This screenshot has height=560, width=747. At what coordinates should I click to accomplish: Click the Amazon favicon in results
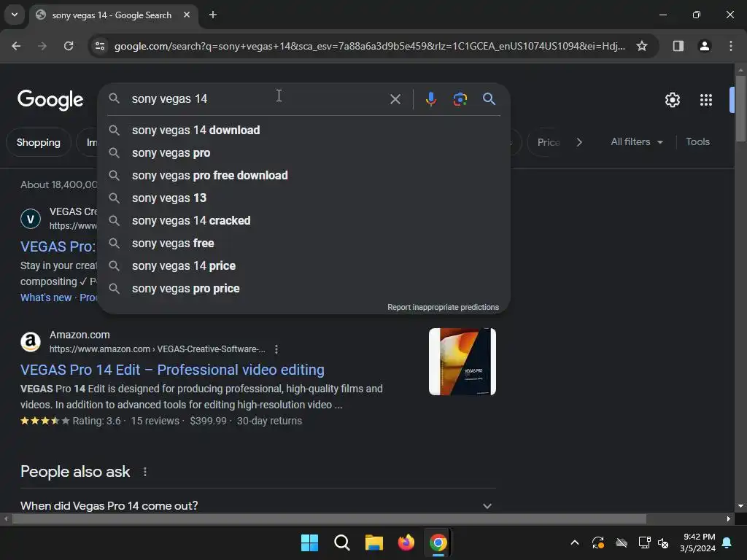pos(31,342)
